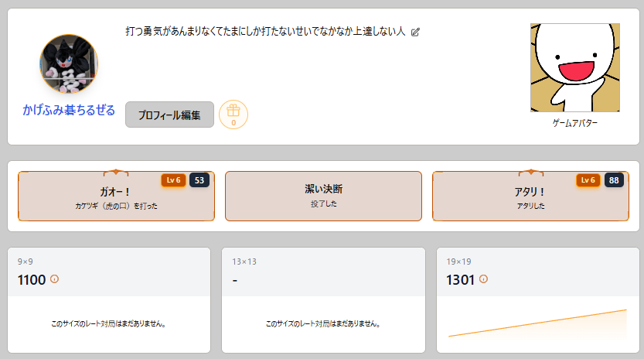This screenshot has width=644, height=359.
Task: Open the アタリ！ achievement card
Action: pos(530,197)
